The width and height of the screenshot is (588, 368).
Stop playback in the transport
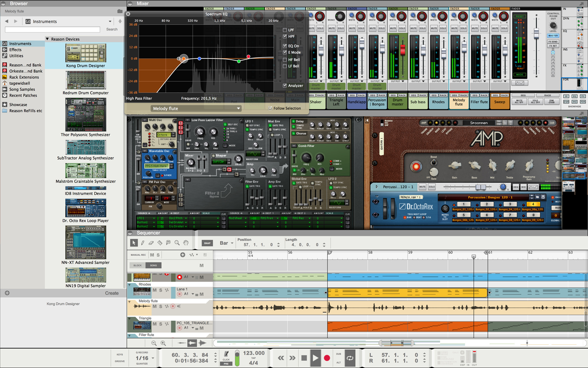304,358
